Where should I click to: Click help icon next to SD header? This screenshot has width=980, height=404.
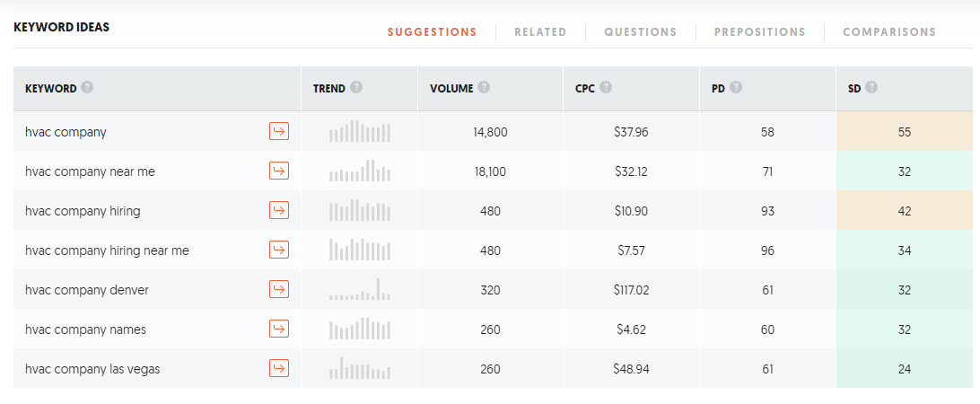coord(871,88)
